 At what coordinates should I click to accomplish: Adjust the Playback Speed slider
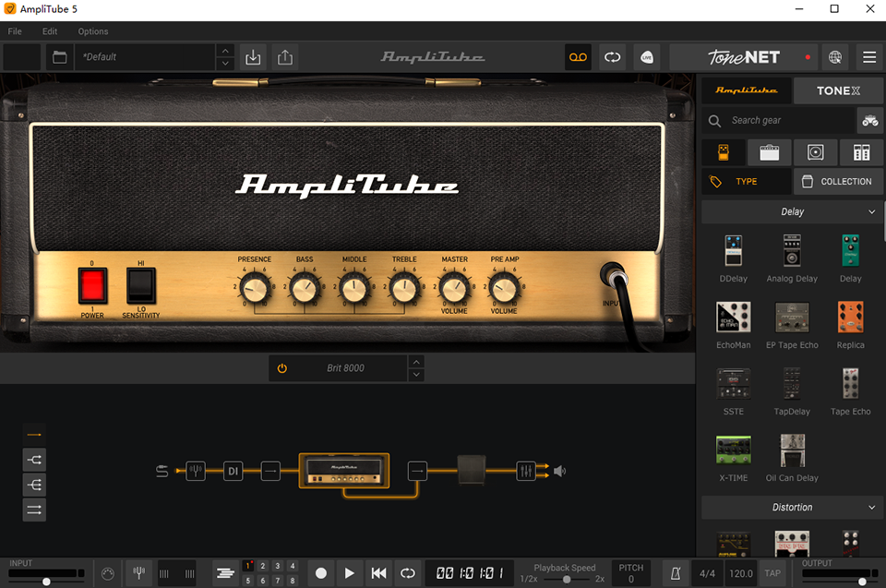566,577
